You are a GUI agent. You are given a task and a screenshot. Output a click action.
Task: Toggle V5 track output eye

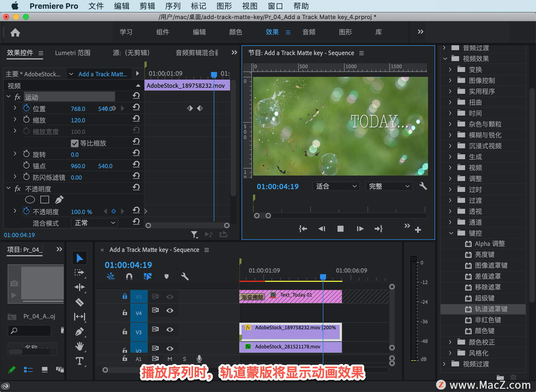click(170, 297)
